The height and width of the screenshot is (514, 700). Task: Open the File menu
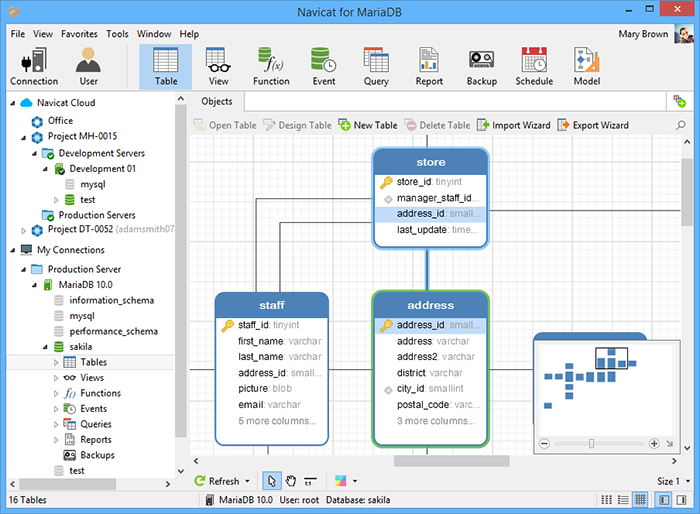tap(18, 34)
